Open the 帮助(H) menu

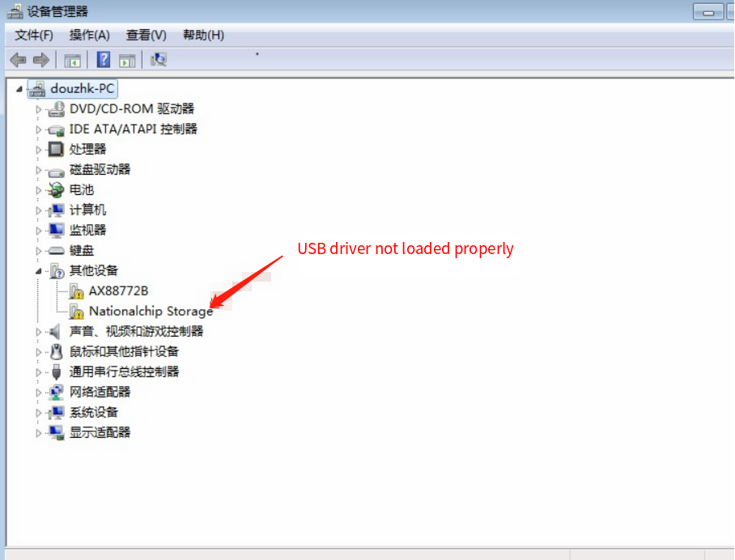pyautogui.click(x=203, y=35)
